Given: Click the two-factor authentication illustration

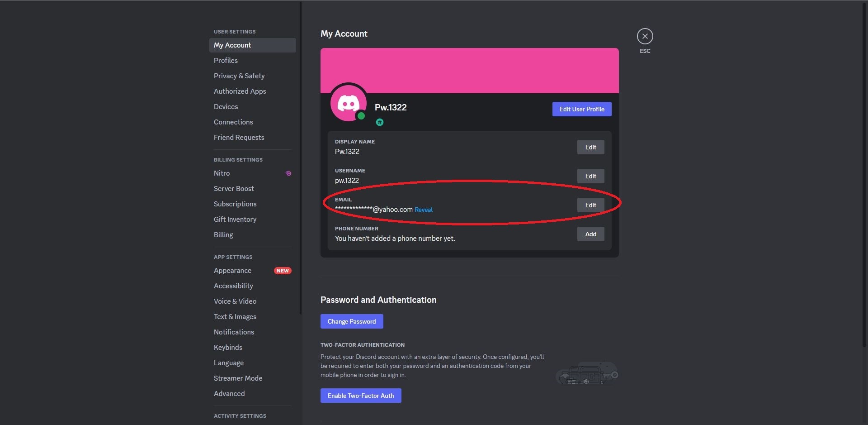Looking at the screenshot, I should [x=587, y=373].
